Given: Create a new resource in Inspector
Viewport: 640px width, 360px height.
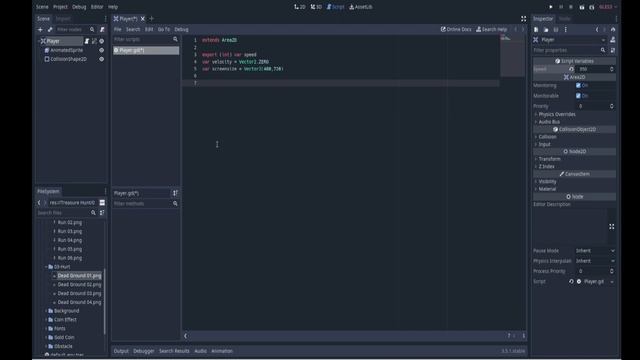Looking at the screenshot, I should click(536, 30).
